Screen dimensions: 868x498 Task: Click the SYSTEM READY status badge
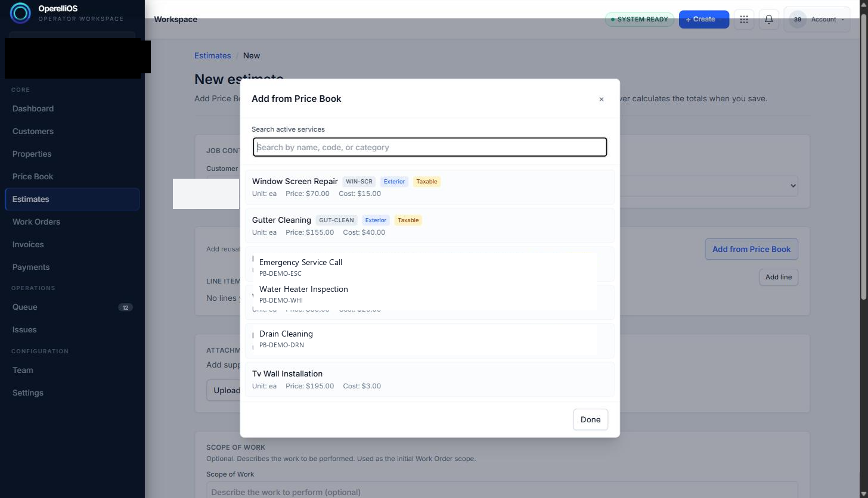[640, 19]
